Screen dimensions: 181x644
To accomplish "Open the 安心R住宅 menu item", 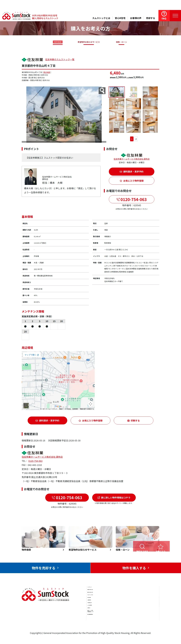I will tap(120, 18).
